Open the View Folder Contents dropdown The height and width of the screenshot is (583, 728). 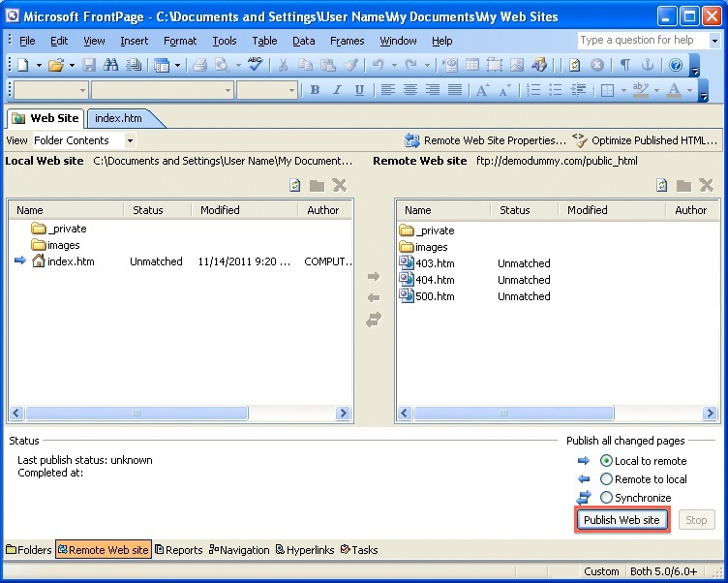coord(130,140)
